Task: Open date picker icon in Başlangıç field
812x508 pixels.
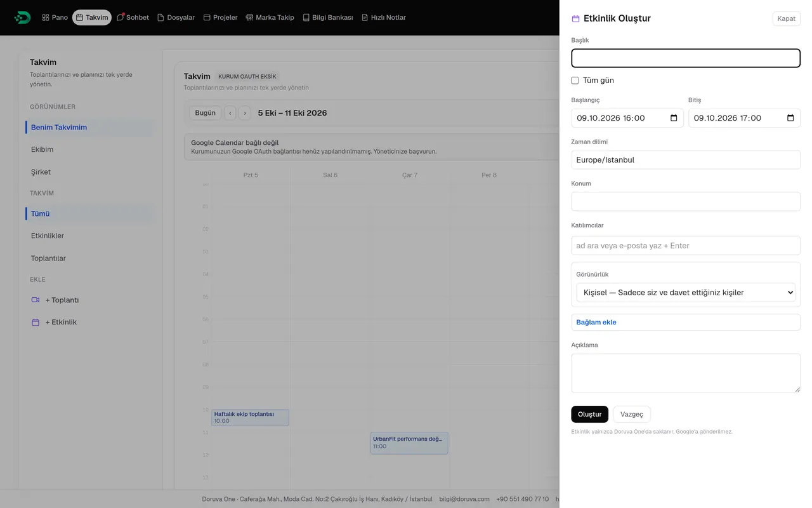Action: (x=674, y=118)
